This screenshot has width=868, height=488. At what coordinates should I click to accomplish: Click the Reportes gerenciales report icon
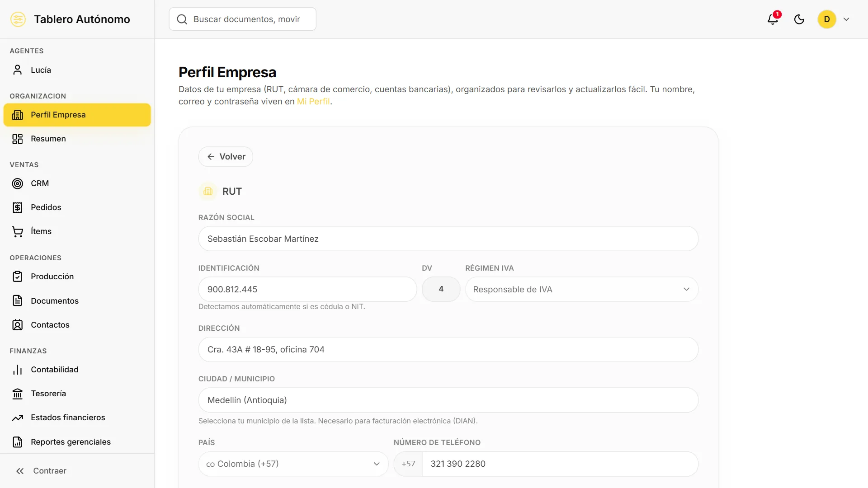[18, 442]
